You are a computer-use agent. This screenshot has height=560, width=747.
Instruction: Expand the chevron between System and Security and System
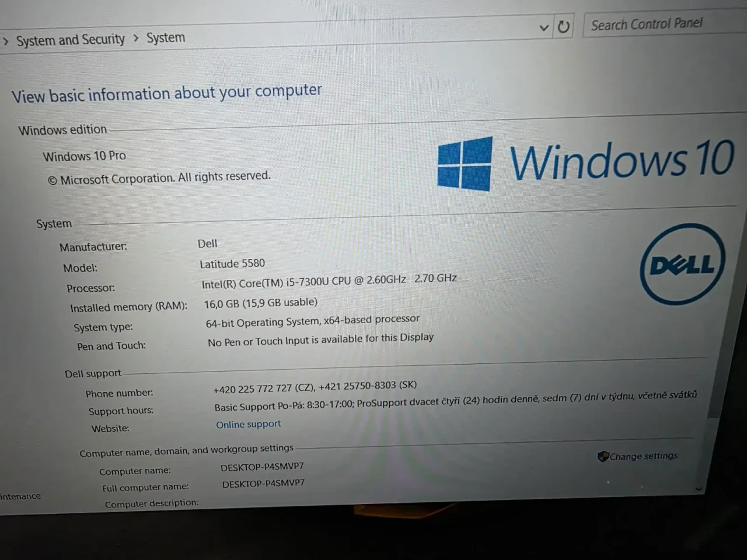click(x=136, y=38)
